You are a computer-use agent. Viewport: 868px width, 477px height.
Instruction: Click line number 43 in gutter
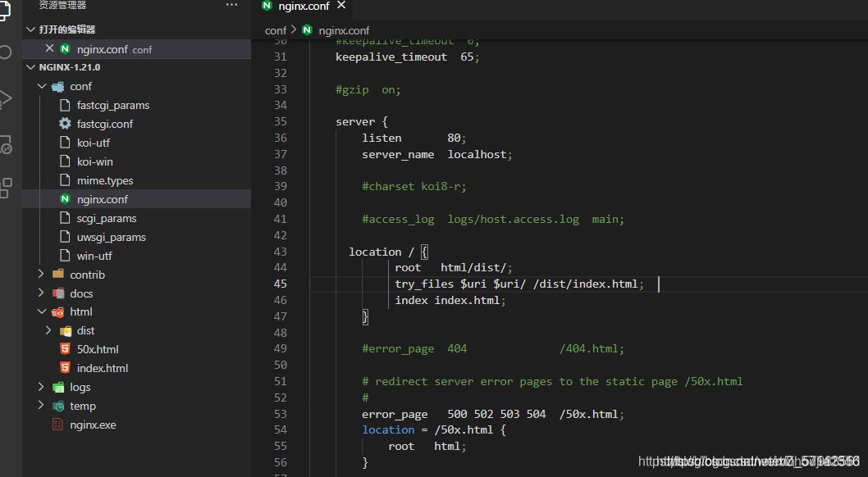pyautogui.click(x=280, y=252)
